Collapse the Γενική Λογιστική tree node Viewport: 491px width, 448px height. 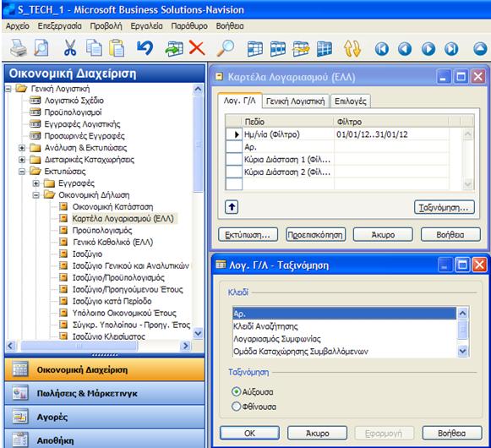point(8,89)
